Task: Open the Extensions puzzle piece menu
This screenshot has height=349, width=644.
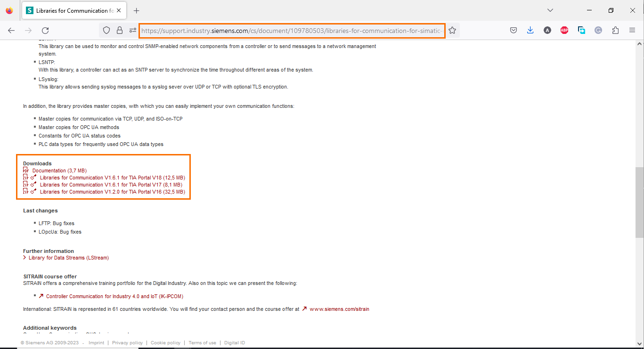Action: click(x=615, y=30)
